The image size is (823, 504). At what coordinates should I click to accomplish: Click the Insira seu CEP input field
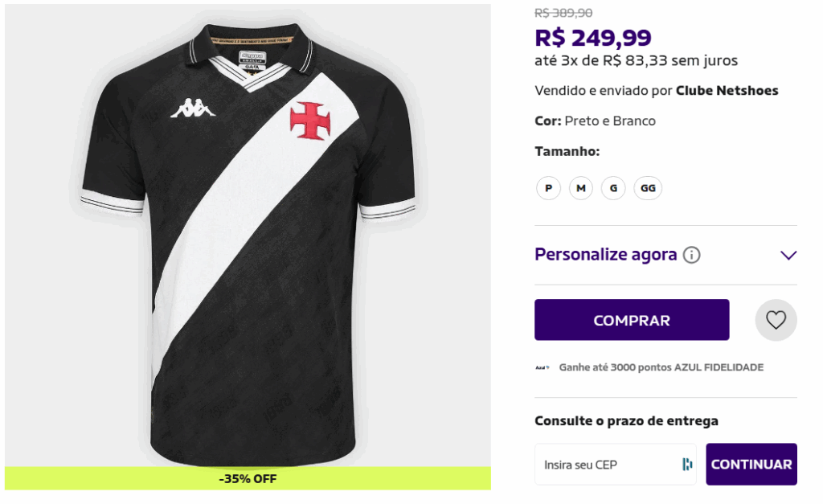(x=611, y=464)
